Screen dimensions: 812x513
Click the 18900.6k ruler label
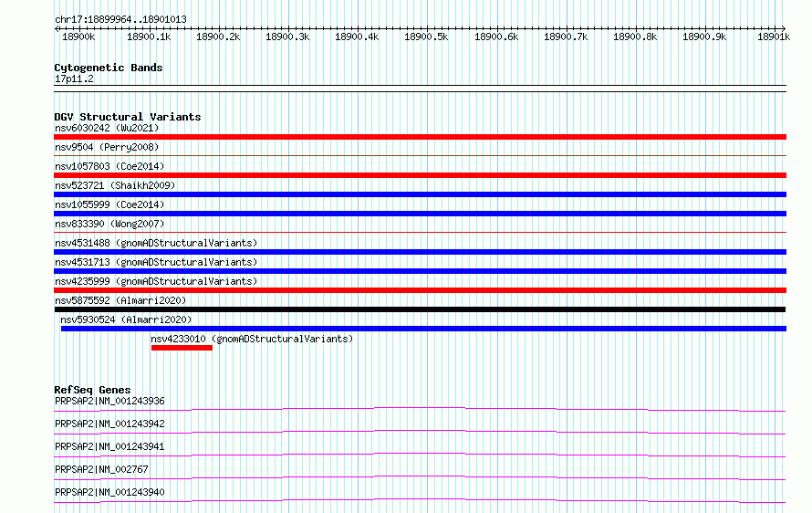click(x=496, y=37)
